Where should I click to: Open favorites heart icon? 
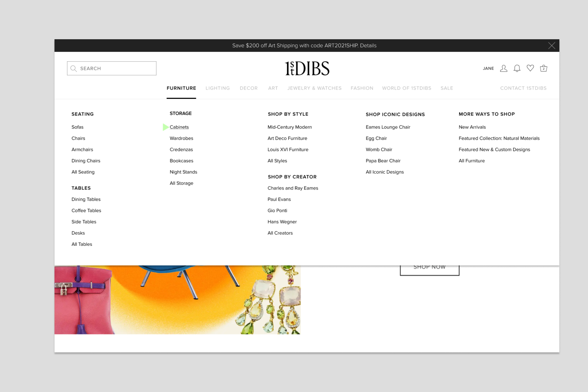tap(530, 68)
